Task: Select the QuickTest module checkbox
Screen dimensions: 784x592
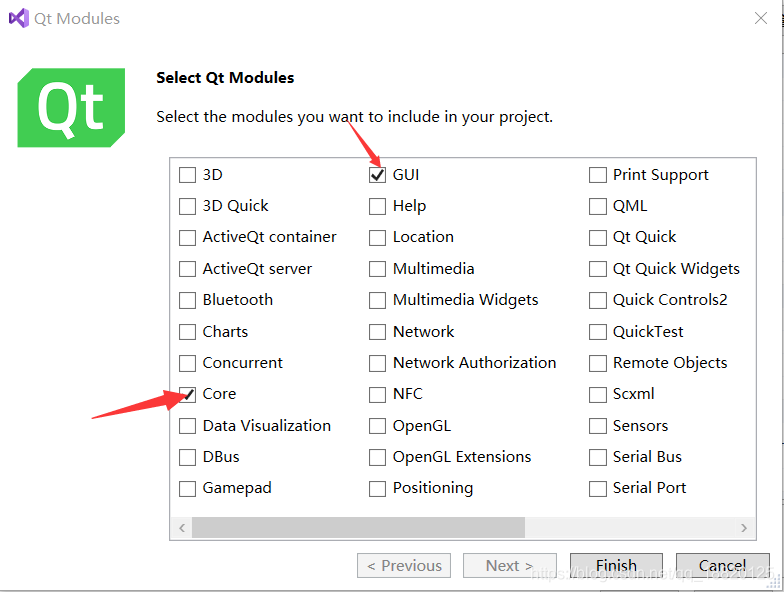Action: (x=598, y=332)
